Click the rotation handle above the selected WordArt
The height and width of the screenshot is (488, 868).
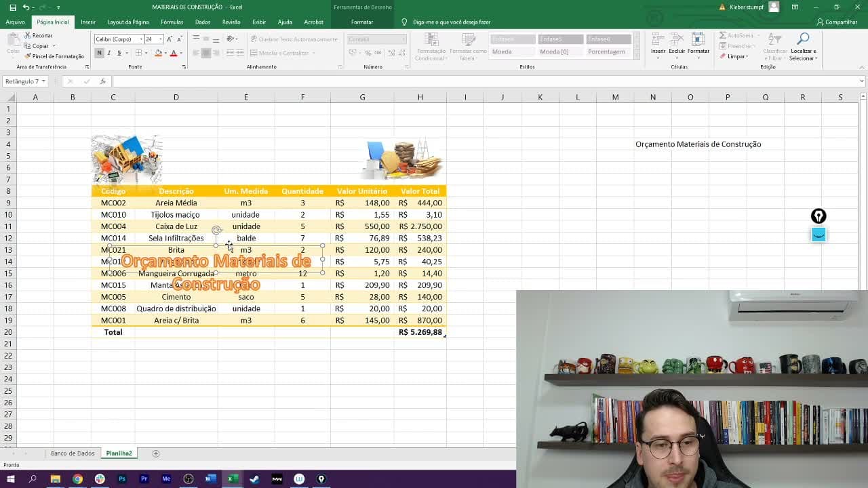(x=216, y=230)
